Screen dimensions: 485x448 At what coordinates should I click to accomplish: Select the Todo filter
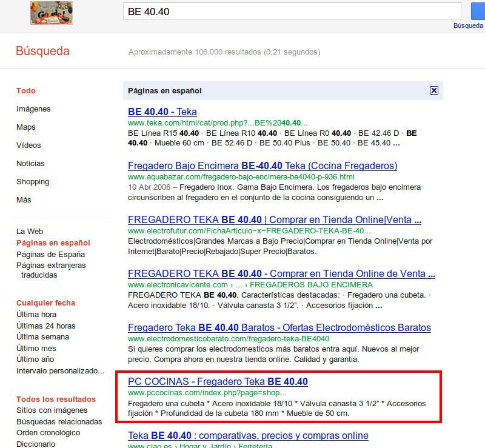tap(26, 91)
